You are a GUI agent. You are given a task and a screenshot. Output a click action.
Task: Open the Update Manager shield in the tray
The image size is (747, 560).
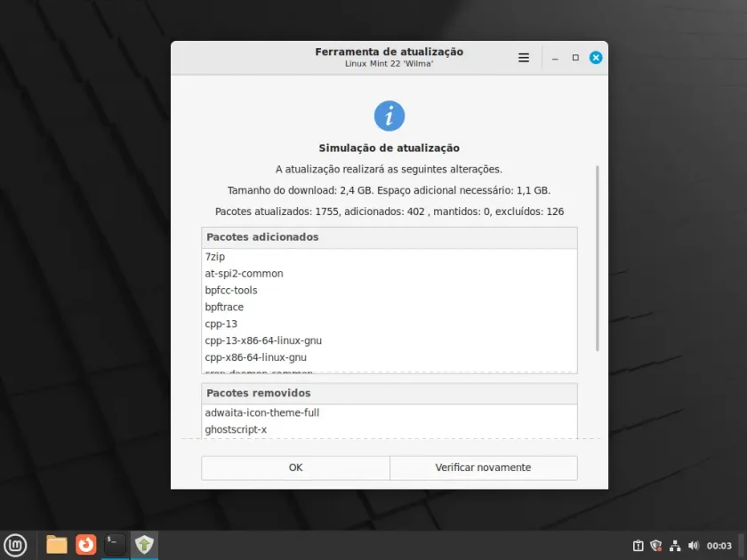pyautogui.click(x=656, y=546)
